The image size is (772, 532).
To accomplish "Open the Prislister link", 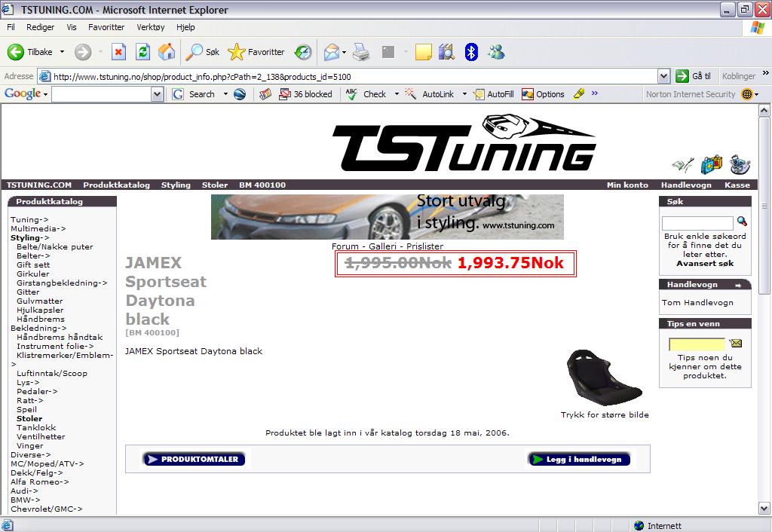I will pos(424,246).
